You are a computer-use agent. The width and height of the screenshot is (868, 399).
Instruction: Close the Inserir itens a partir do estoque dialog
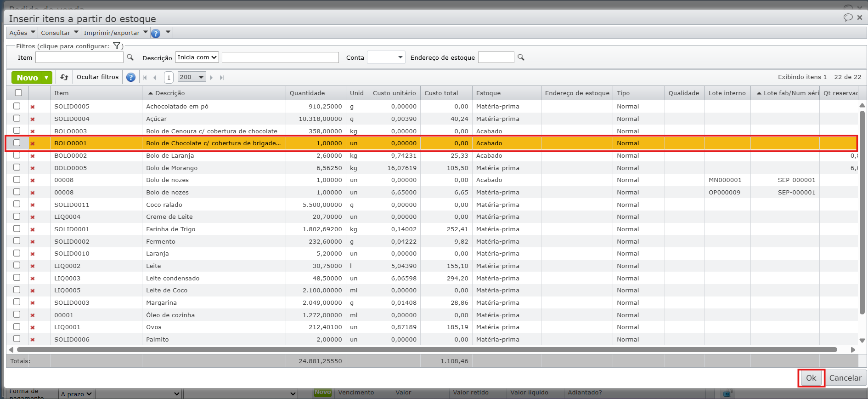[860, 17]
